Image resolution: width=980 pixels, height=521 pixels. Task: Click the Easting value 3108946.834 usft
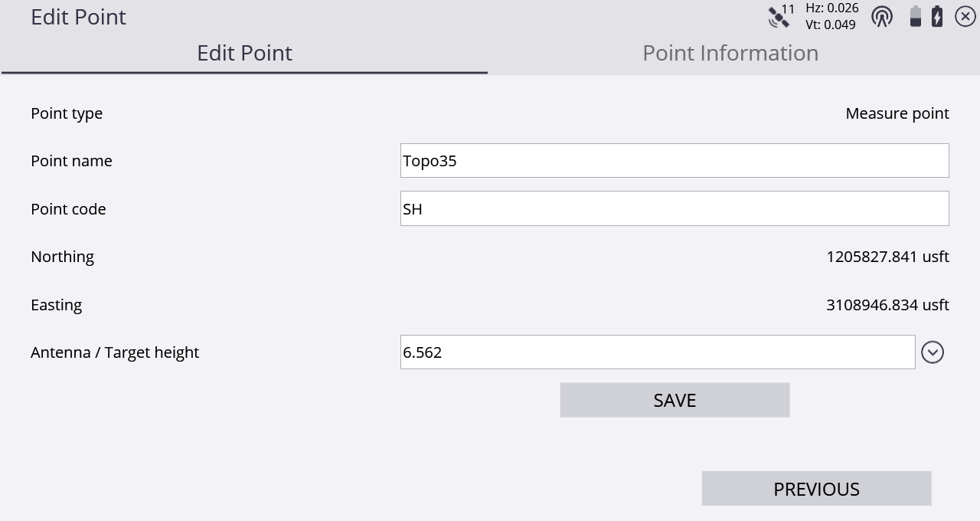(x=887, y=305)
